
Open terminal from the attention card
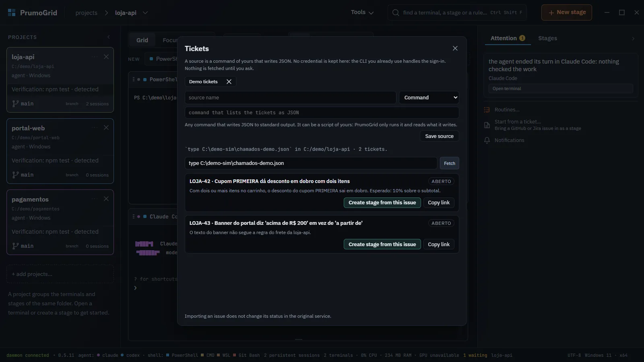(561, 88)
